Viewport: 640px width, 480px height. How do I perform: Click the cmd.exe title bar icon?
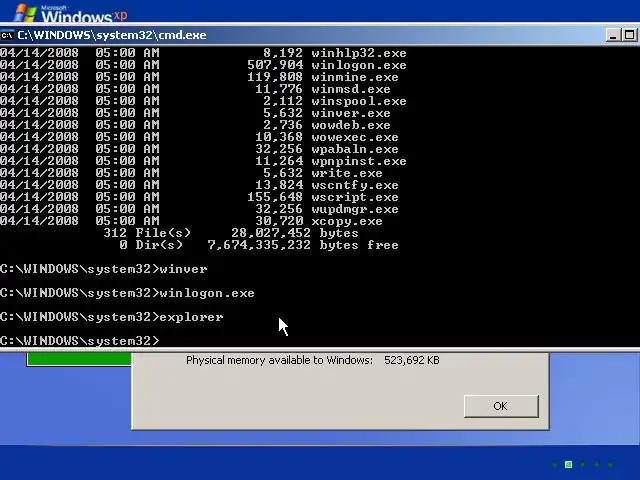[x=7, y=36]
